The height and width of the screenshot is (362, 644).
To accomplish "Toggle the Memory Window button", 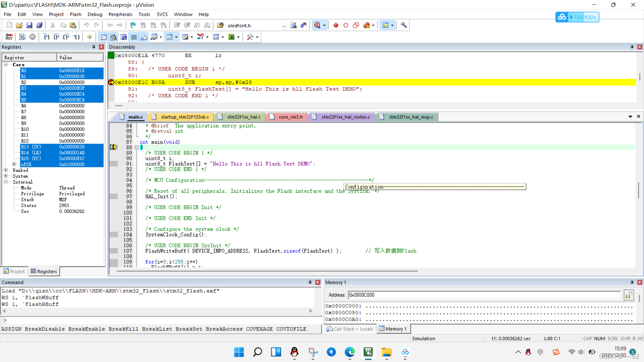I will [x=169, y=37].
